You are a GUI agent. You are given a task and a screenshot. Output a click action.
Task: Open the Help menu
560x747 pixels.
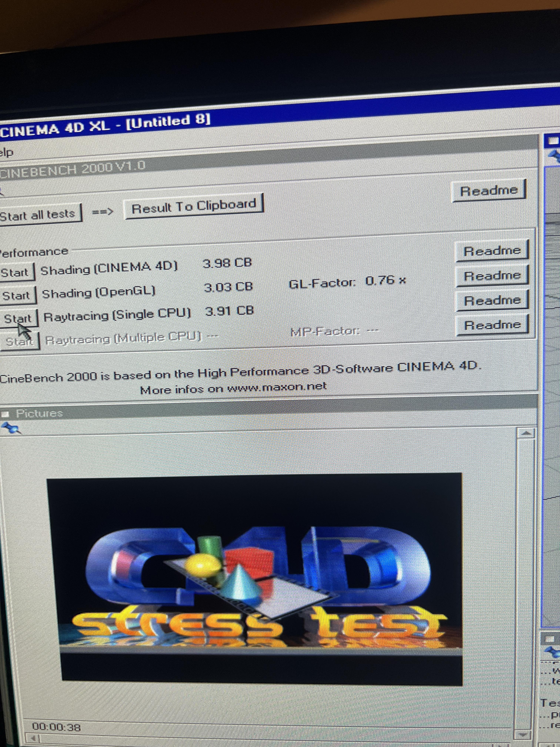(x=6, y=153)
